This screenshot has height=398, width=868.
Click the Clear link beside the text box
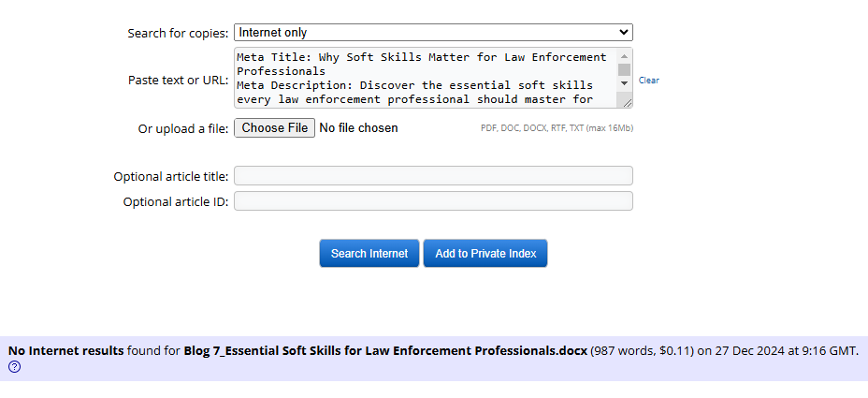point(649,81)
